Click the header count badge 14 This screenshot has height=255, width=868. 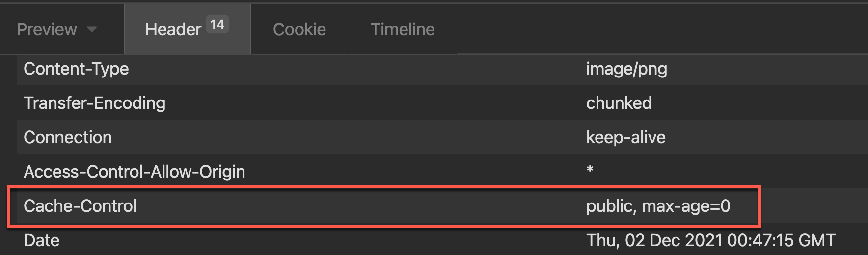[217, 25]
